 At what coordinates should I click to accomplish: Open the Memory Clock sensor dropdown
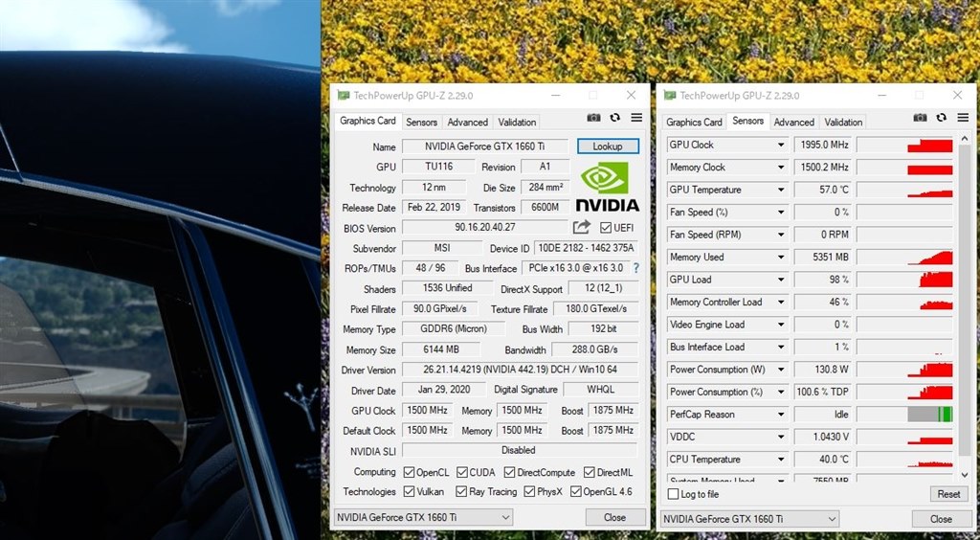[x=781, y=168]
